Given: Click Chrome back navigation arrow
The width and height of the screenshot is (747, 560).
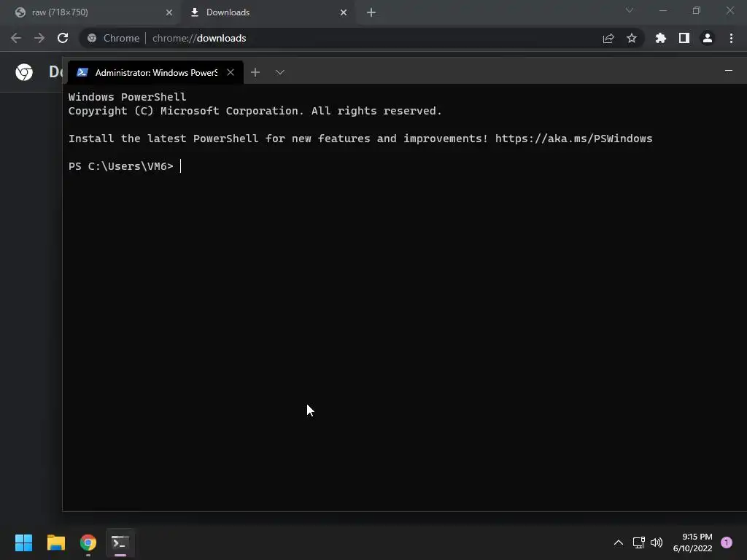Looking at the screenshot, I should [16, 38].
